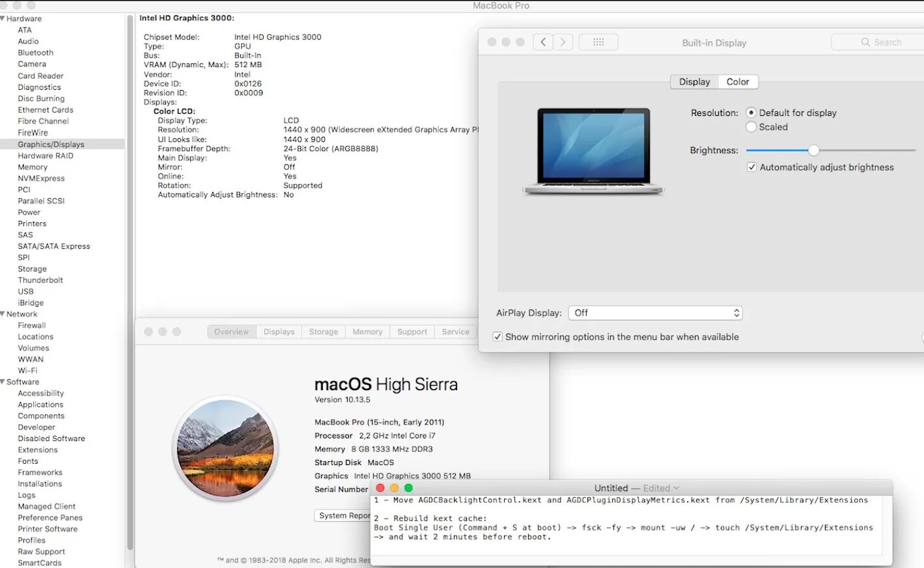Click the back navigation arrow in Built-in Display

543,41
